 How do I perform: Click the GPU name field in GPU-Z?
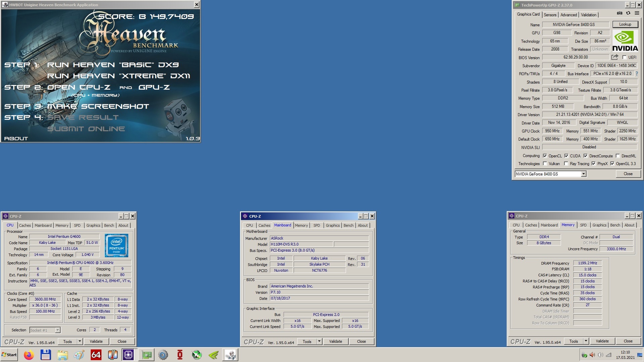(x=576, y=25)
